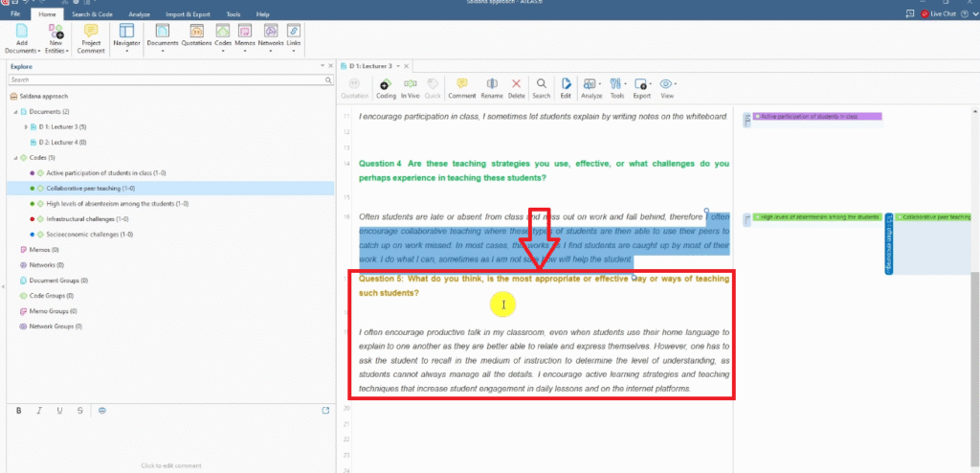Click the Rename icon in toolbar
Viewport: 980px width, 473px height.
492,87
